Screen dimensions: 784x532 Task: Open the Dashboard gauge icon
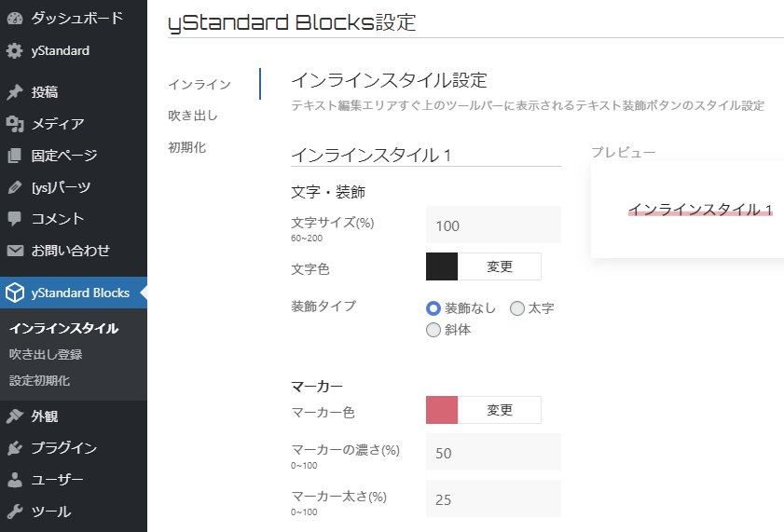(x=15, y=19)
